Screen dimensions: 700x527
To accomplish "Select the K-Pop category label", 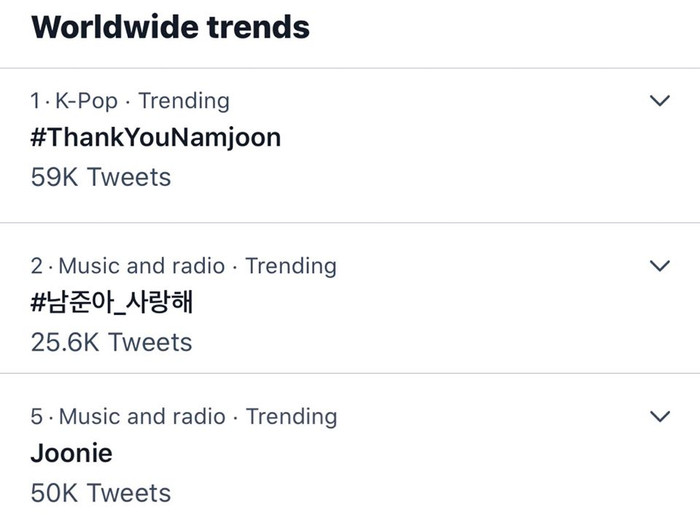I will click(86, 101).
